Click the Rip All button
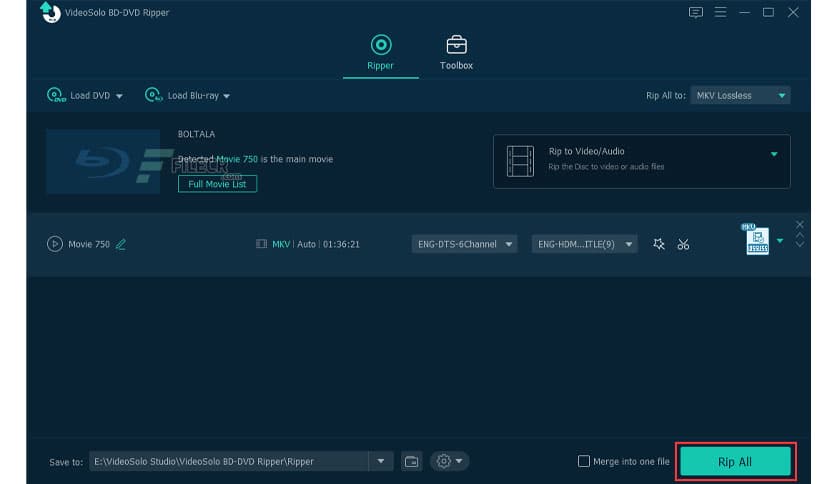836x484 pixels. click(735, 462)
